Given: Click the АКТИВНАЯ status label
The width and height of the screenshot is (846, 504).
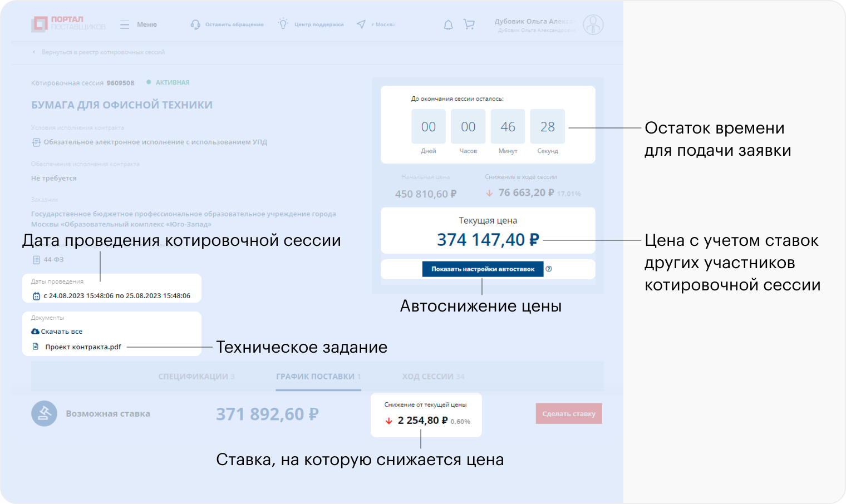Looking at the screenshot, I should (x=173, y=82).
